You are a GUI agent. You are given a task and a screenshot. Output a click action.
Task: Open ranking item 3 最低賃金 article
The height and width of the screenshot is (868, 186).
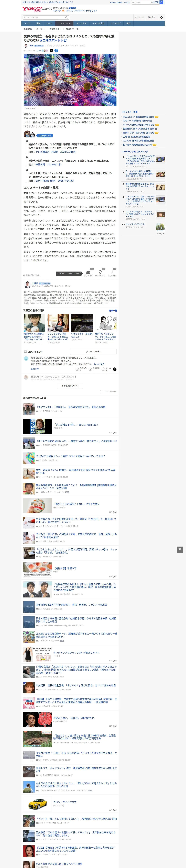coord(140,186)
